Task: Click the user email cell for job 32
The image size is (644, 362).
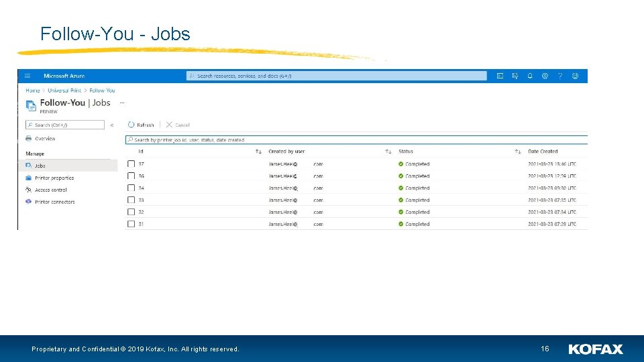Action: pyautogui.click(x=296, y=212)
